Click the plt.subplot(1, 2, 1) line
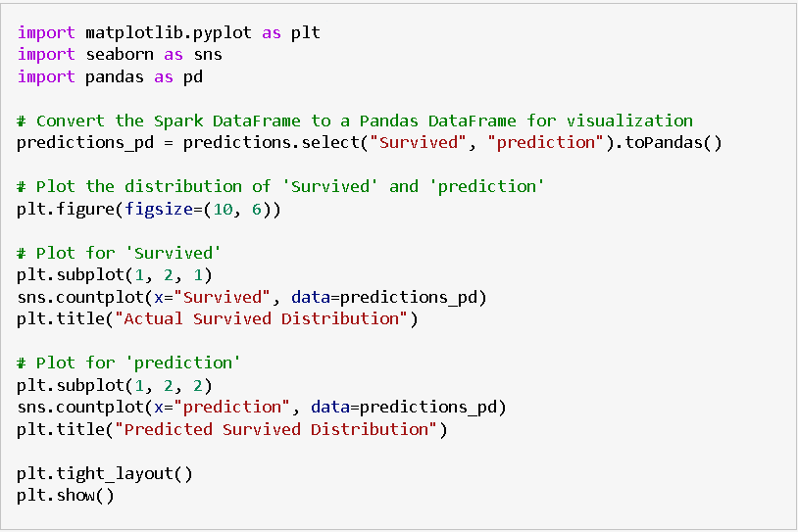This screenshot has height=532, width=798. pyautogui.click(x=115, y=274)
